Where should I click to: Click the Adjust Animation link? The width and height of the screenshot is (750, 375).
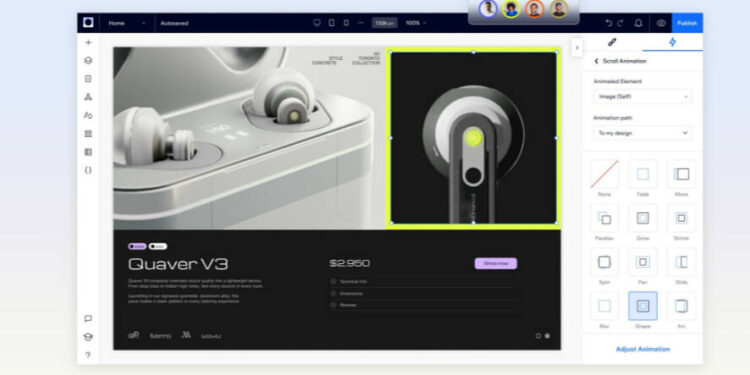point(642,349)
